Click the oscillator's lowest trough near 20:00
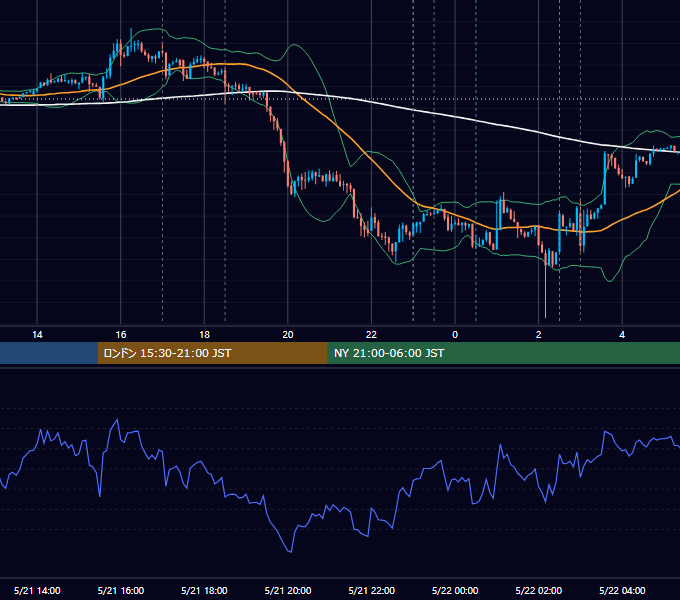The image size is (680, 600). pos(290,551)
